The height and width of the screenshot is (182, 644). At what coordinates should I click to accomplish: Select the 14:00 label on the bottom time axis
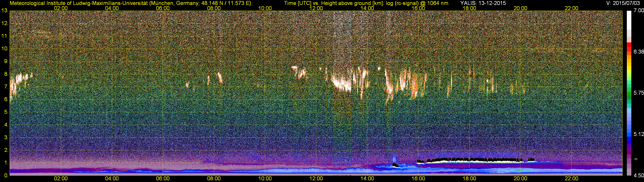pos(367,179)
